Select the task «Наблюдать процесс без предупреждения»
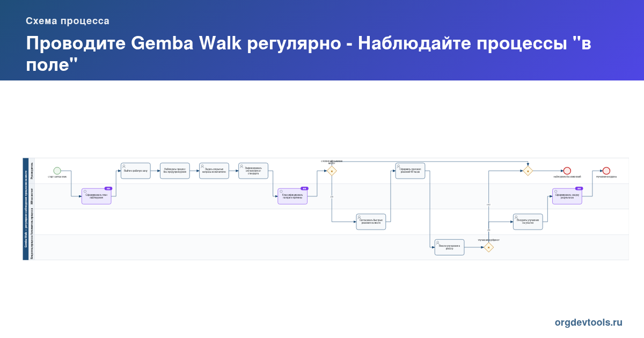644x338 pixels. tap(175, 171)
